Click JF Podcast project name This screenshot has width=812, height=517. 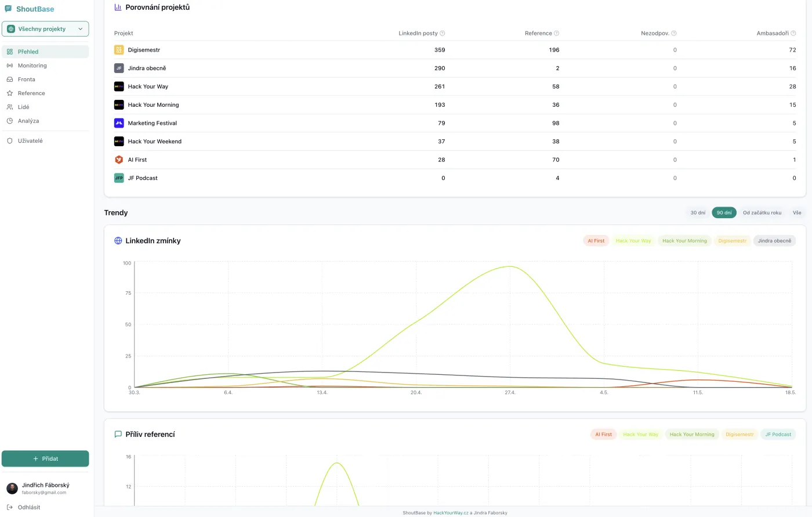tap(143, 178)
